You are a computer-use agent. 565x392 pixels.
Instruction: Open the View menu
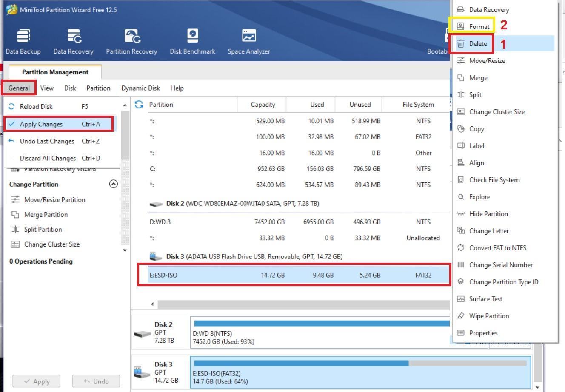(x=47, y=88)
